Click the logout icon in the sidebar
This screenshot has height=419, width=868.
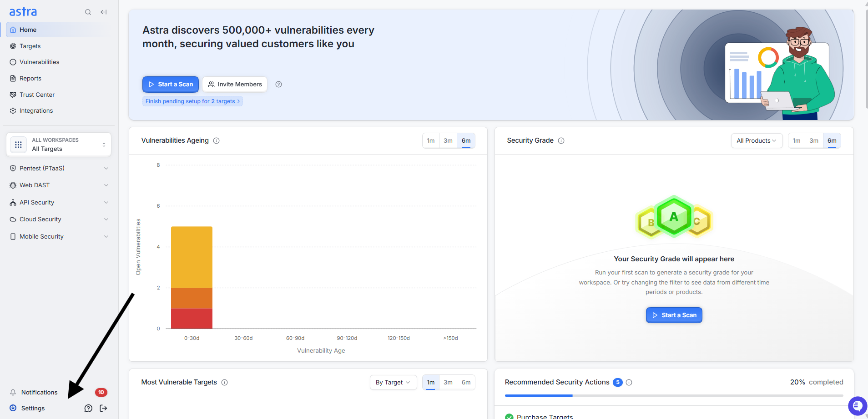104,409
